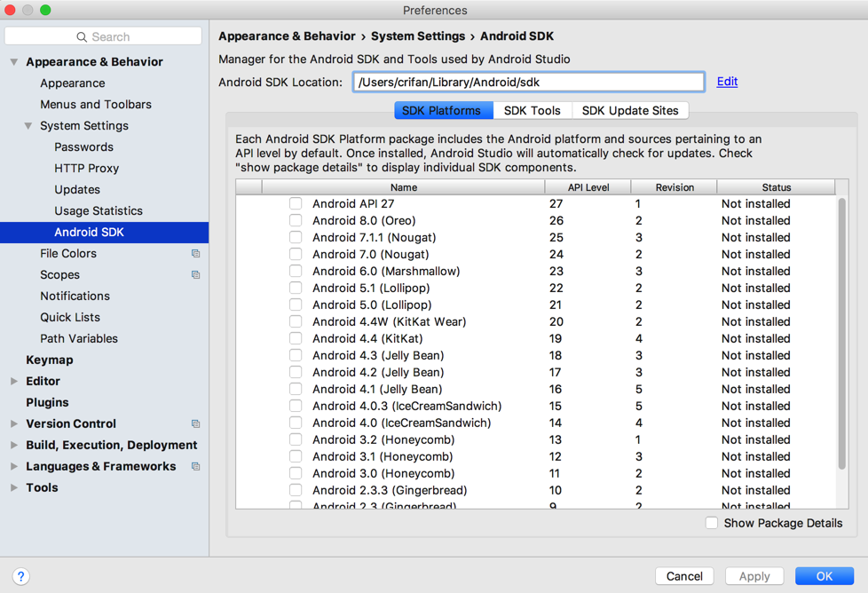Screen dimensions: 868x593
Task: Click project-level icon beside Languages & Frameworks
Action: coord(195,467)
